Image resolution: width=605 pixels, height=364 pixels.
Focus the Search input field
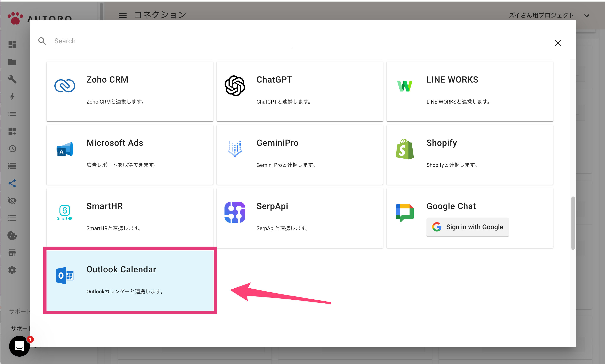pos(173,41)
